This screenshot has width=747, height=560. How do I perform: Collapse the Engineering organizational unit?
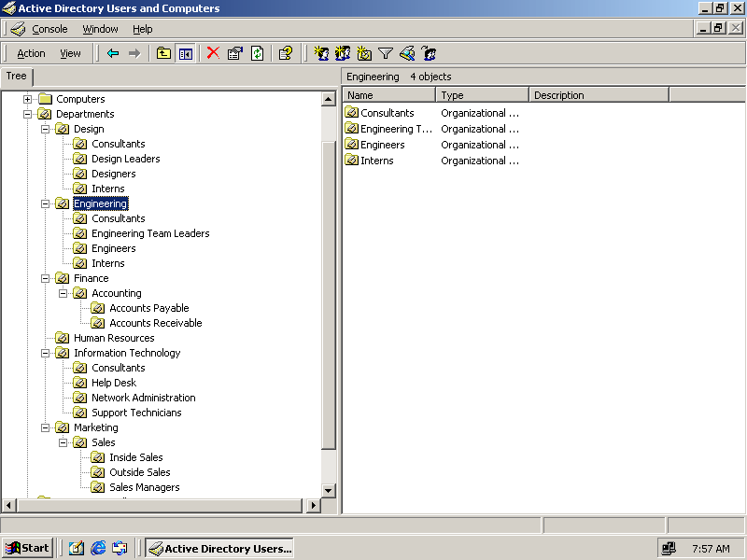(45, 203)
